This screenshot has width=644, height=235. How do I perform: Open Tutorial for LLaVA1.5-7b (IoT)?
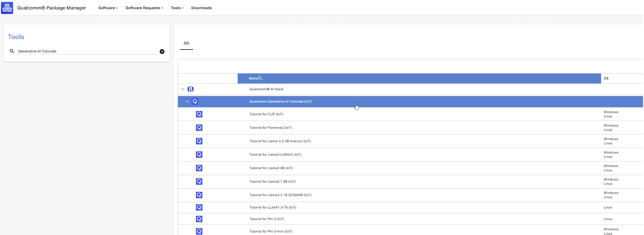[x=273, y=208]
